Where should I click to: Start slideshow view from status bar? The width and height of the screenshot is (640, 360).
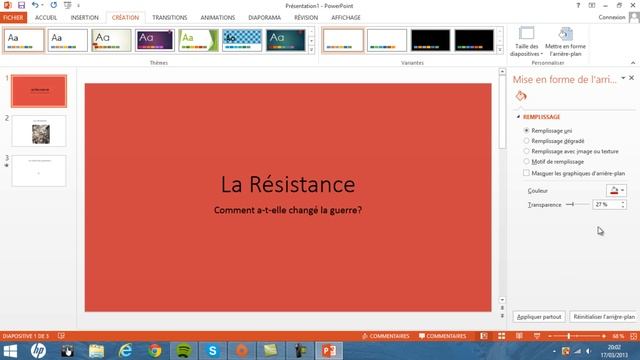pos(537,336)
